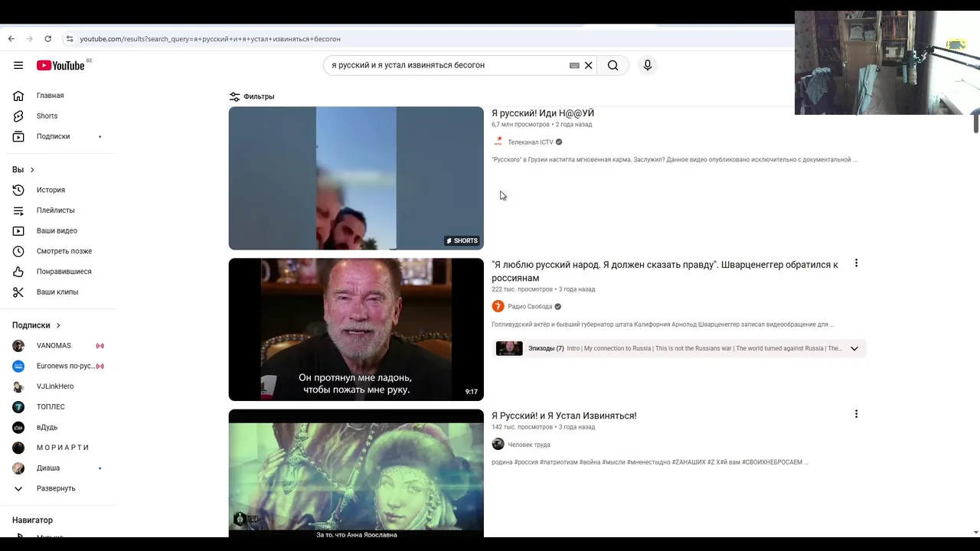Screen dimensions: 980x551
Task: Click '222 тыс. просмотров' view count text
Action: [x=522, y=289]
